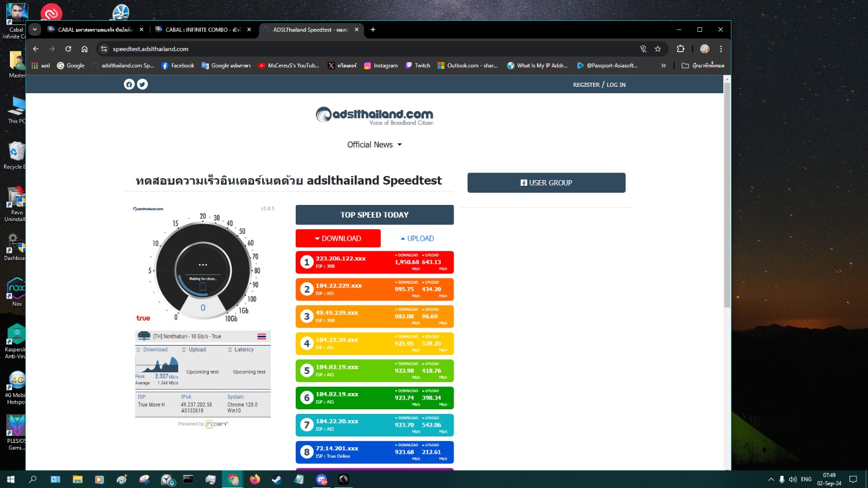
Task: Open the Twitter icon in site header
Action: pyautogui.click(x=142, y=85)
